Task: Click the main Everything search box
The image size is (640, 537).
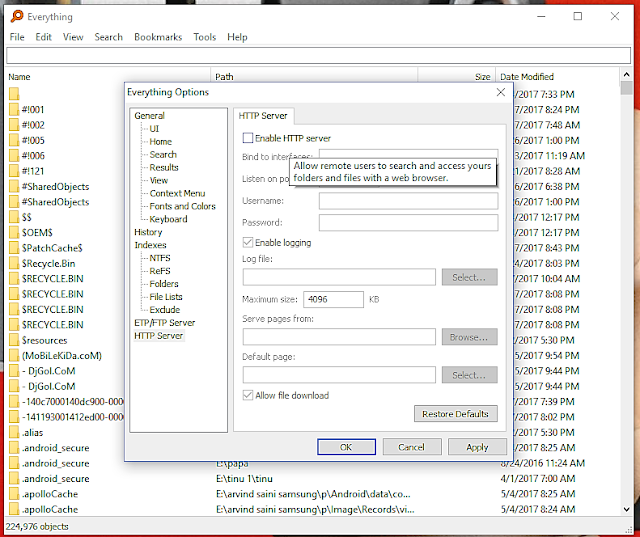Action: click(318, 55)
